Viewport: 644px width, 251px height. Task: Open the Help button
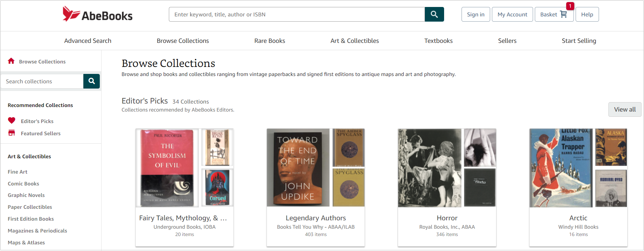[587, 14]
